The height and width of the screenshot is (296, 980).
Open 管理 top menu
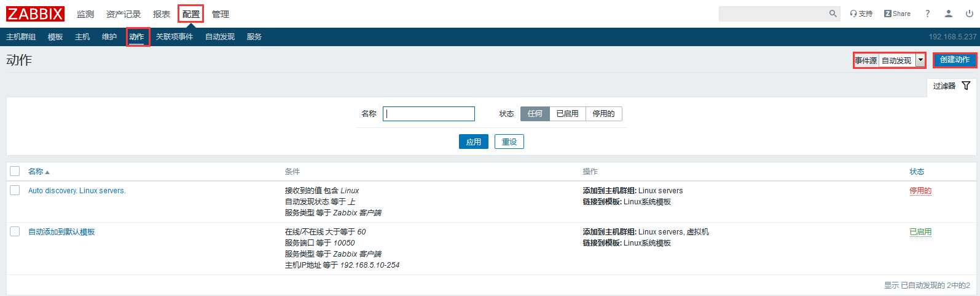point(221,14)
